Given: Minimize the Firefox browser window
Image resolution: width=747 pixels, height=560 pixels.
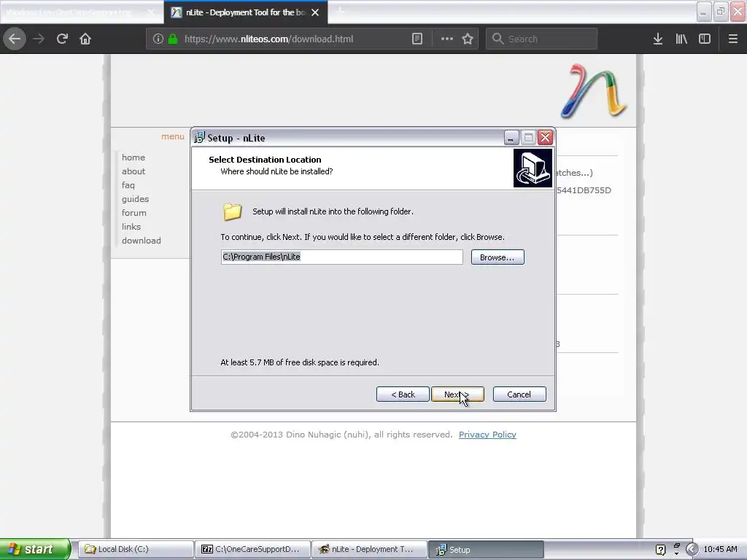Looking at the screenshot, I should click(704, 12).
